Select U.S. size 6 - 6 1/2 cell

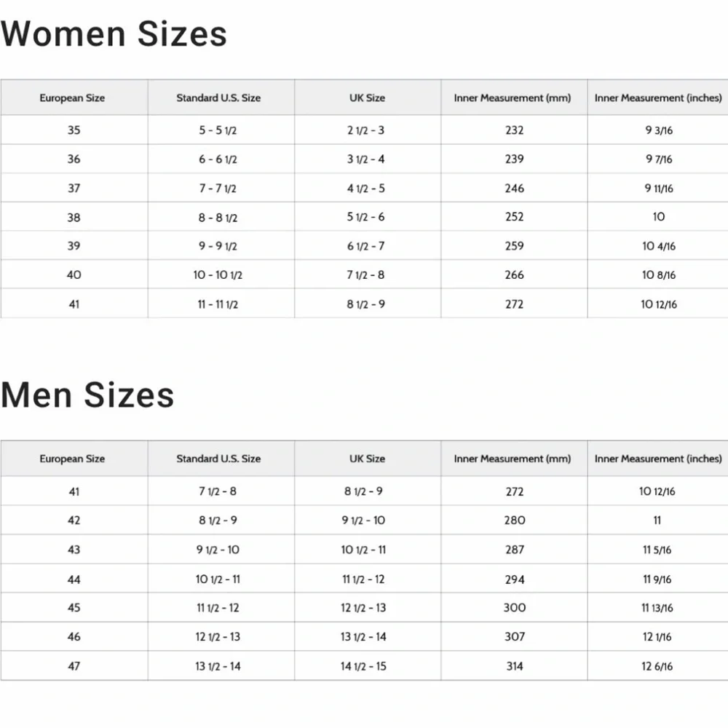click(x=218, y=159)
